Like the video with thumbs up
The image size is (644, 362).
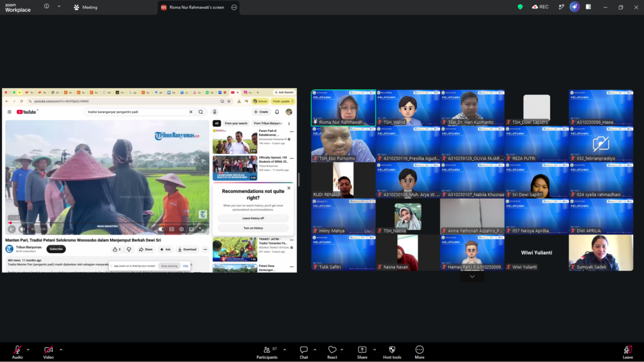coord(116,249)
